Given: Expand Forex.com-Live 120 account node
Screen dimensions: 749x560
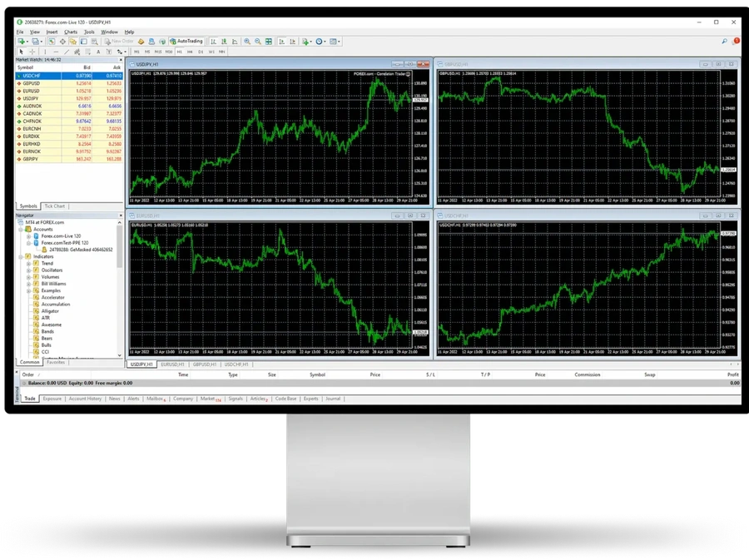Looking at the screenshot, I should pyautogui.click(x=28, y=235).
